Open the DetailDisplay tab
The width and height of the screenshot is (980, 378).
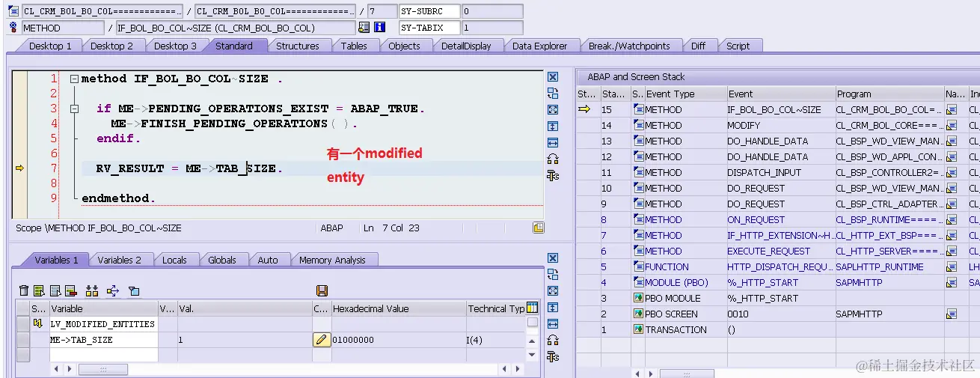pos(466,46)
